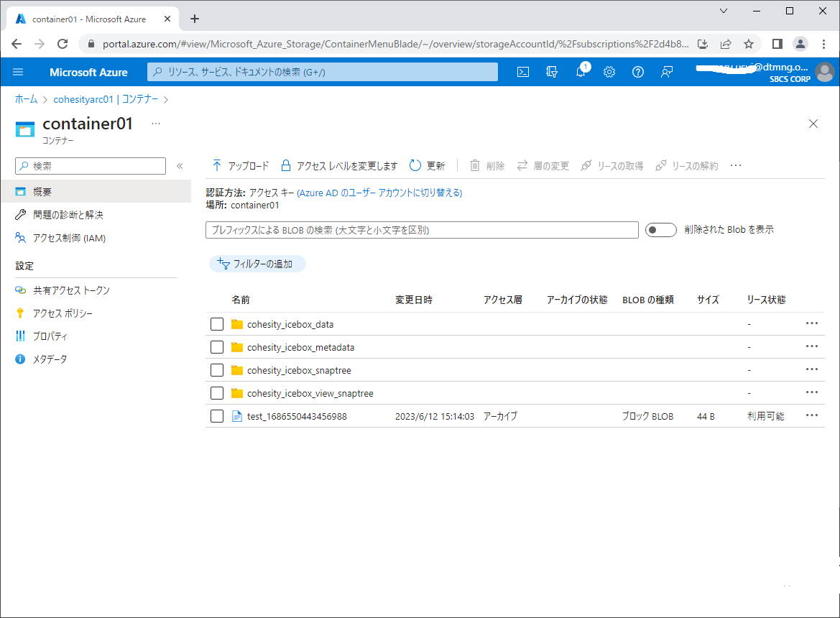Viewport: 840px width, 618px height.
Task: Click the 層の変更 change tier button
Action: [543, 166]
